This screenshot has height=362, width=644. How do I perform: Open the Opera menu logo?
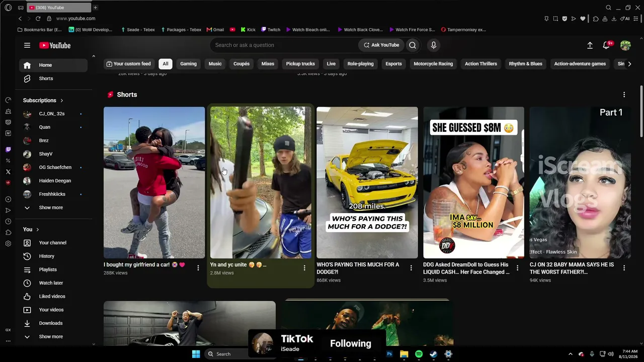[8, 8]
